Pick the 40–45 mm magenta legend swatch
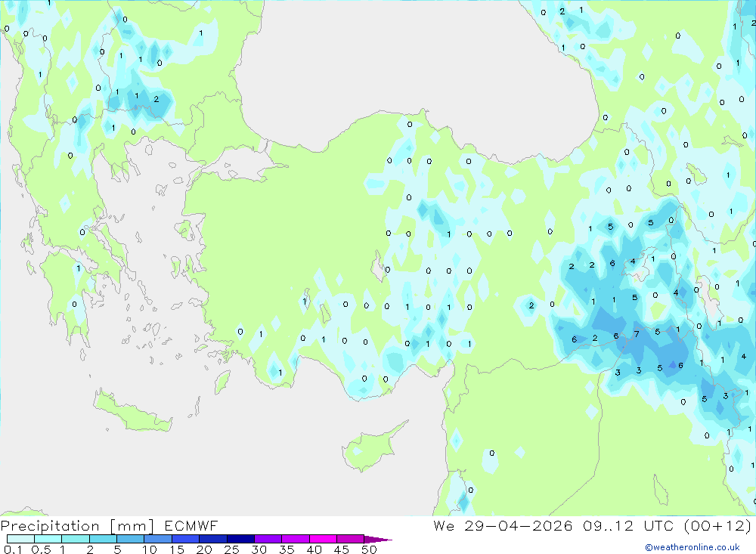Screen dimensions: 756x554 323,539
